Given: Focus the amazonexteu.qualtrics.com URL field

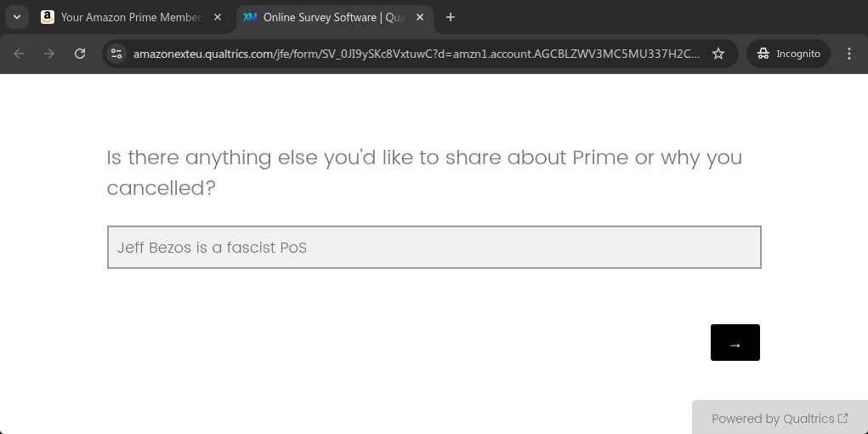Looking at the screenshot, I should (417, 54).
